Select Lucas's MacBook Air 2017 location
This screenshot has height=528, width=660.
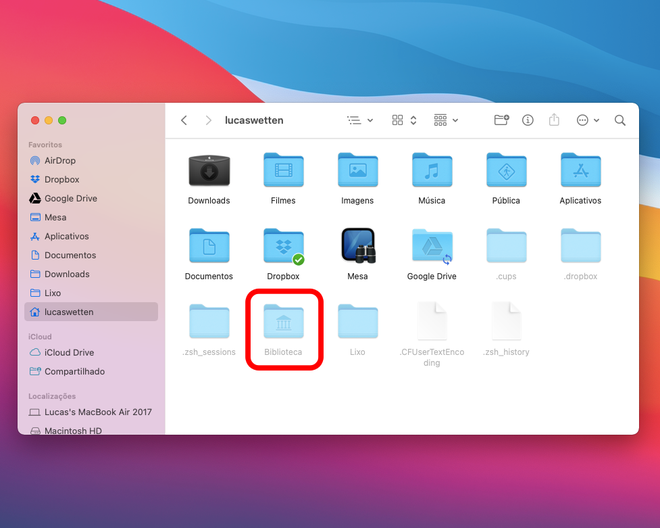(x=91, y=412)
